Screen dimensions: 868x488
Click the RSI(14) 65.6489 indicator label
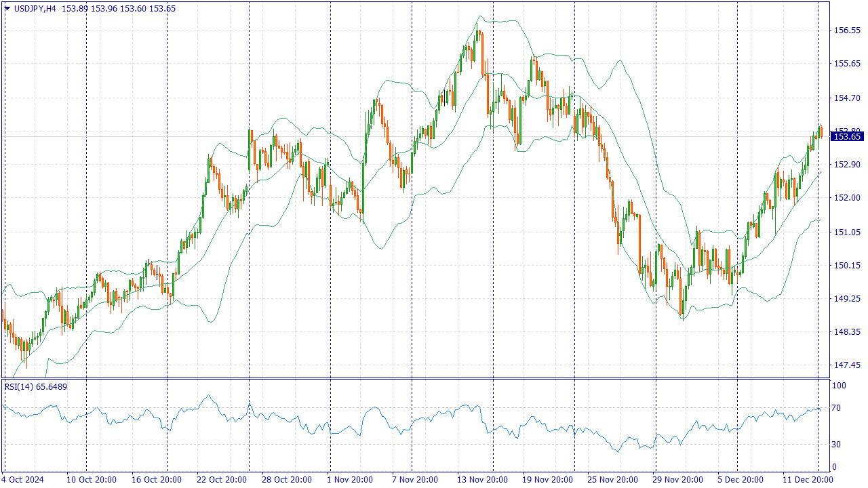tap(36, 386)
